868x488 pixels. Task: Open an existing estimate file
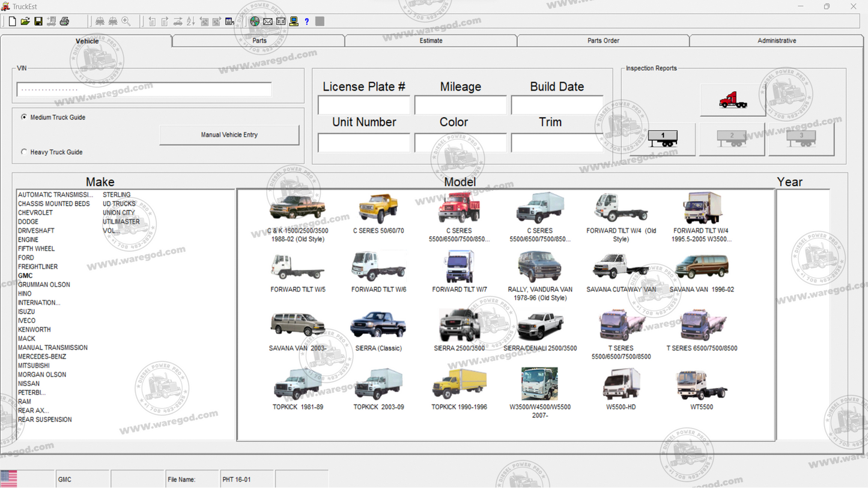tap(25, 21)
